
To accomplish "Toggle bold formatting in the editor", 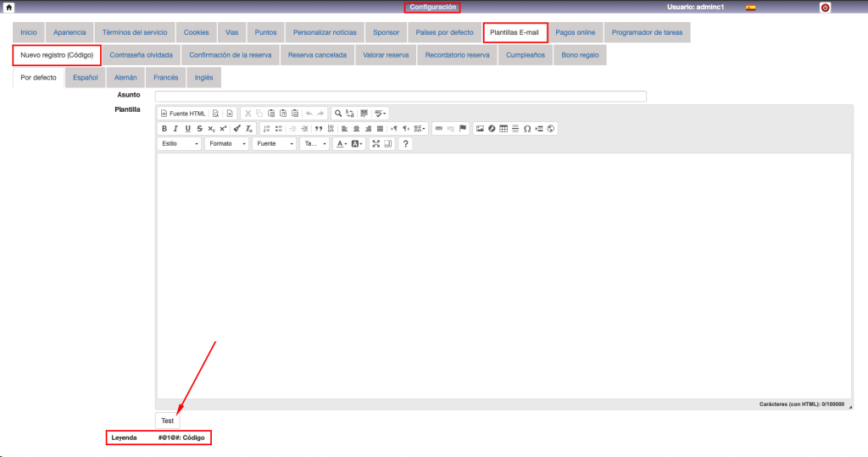I will [x=164, y=129].
